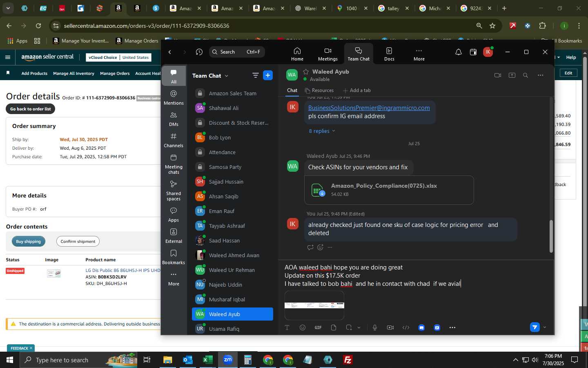
Task: Open chat with Bob Lyon
Action: (232, 137)
